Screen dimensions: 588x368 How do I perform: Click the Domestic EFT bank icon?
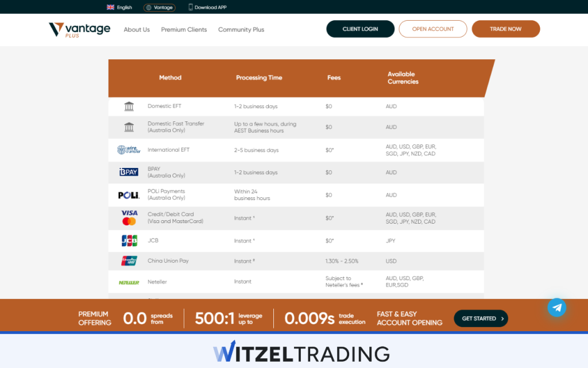pos(129,106)
